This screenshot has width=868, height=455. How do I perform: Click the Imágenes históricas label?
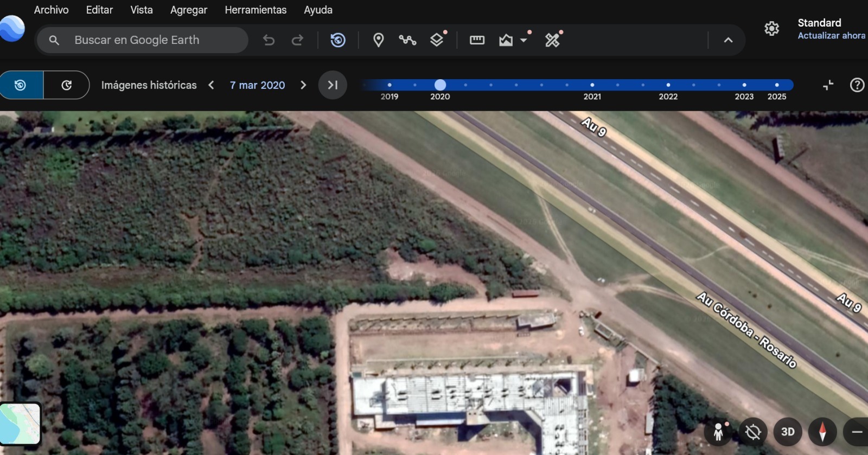click(149, 85)
